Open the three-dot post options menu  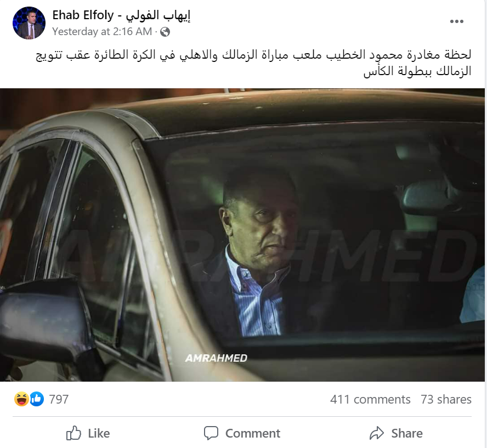[x=456, y=21]
